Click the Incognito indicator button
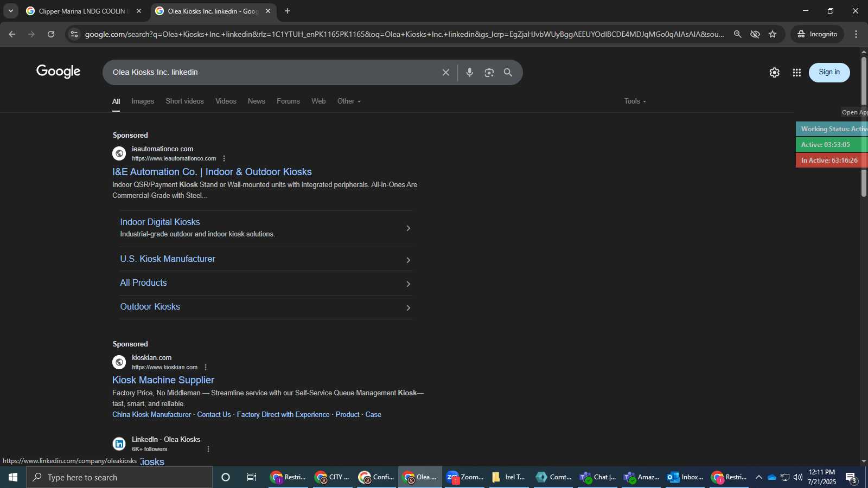 [x=817, y=34]
